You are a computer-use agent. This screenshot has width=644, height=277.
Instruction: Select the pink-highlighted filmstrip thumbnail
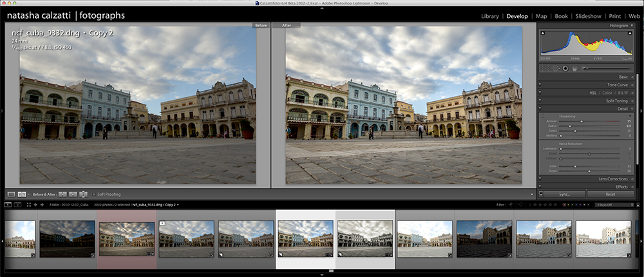127,239
